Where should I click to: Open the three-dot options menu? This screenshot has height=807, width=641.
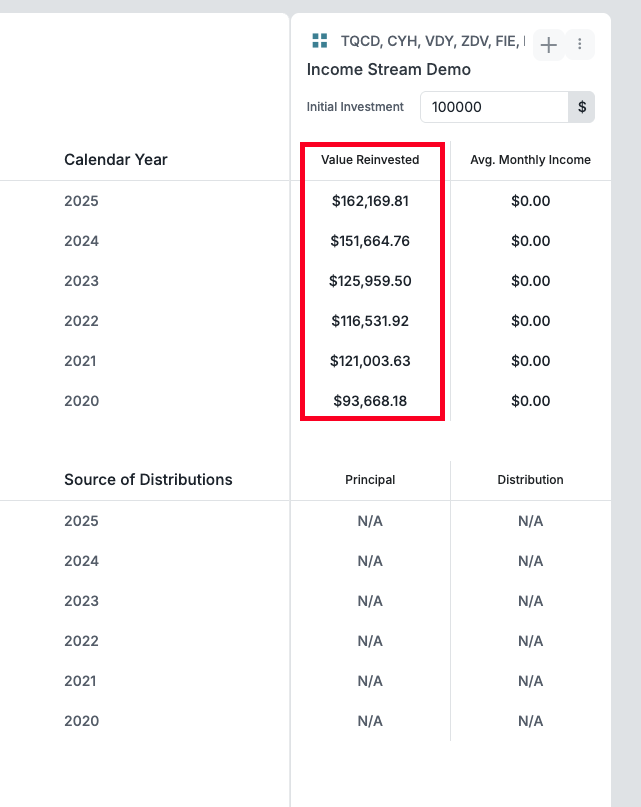pyautogui.click(x=580, y=44)
